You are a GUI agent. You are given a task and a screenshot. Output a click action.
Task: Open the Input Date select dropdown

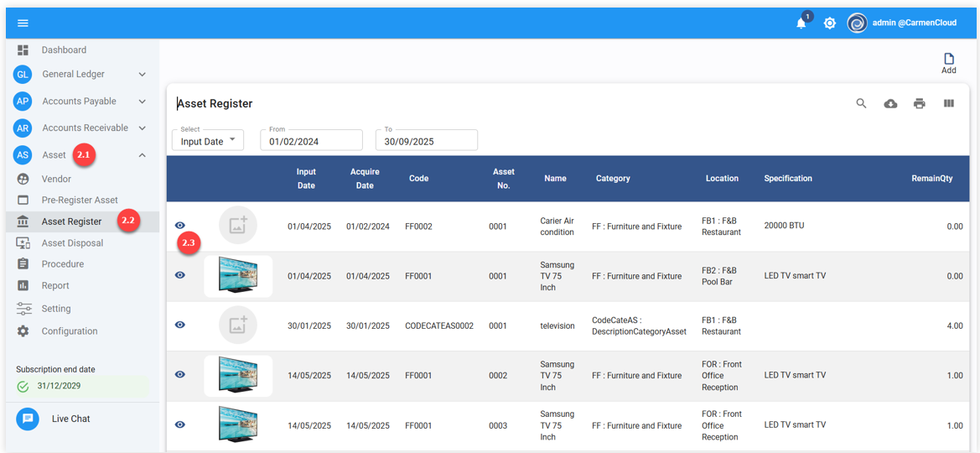pos(208,141)
